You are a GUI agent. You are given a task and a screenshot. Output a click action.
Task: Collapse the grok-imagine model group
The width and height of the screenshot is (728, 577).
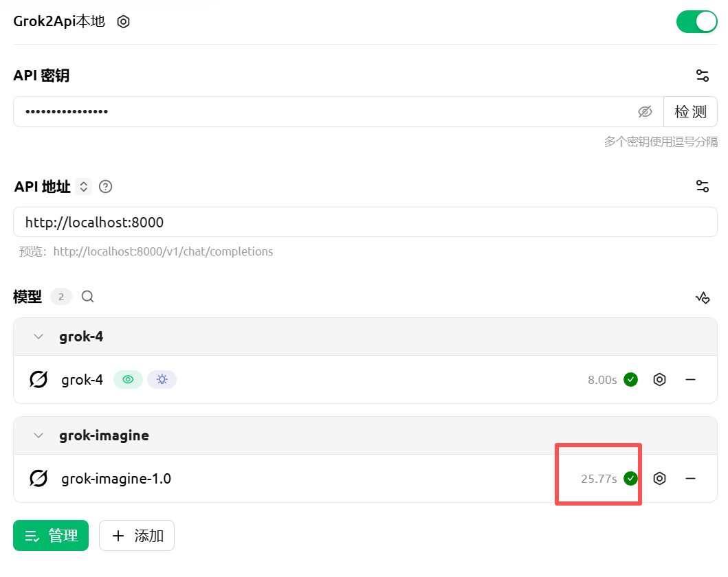(x=38, y=435)
